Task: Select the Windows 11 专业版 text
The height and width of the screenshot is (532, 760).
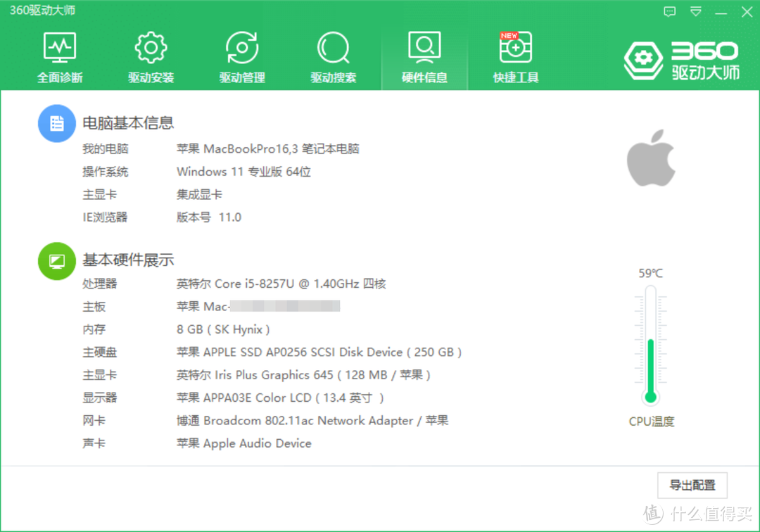Action: [243, 171]
